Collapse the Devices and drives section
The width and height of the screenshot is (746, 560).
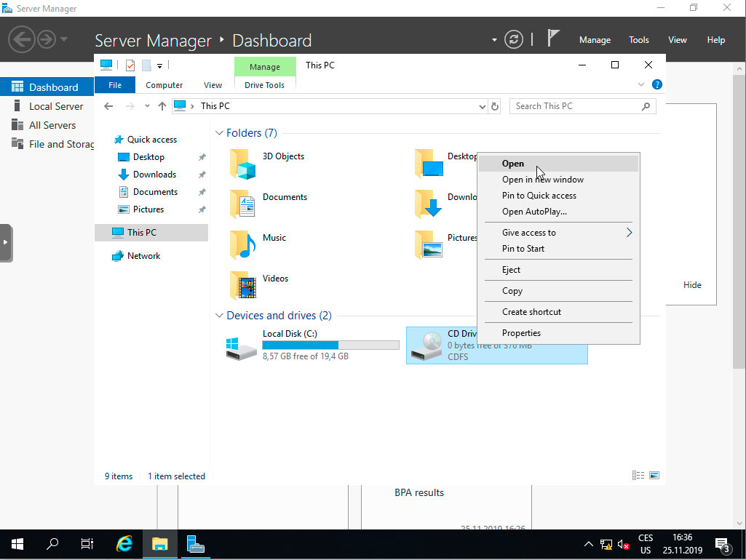coord(218,315)
